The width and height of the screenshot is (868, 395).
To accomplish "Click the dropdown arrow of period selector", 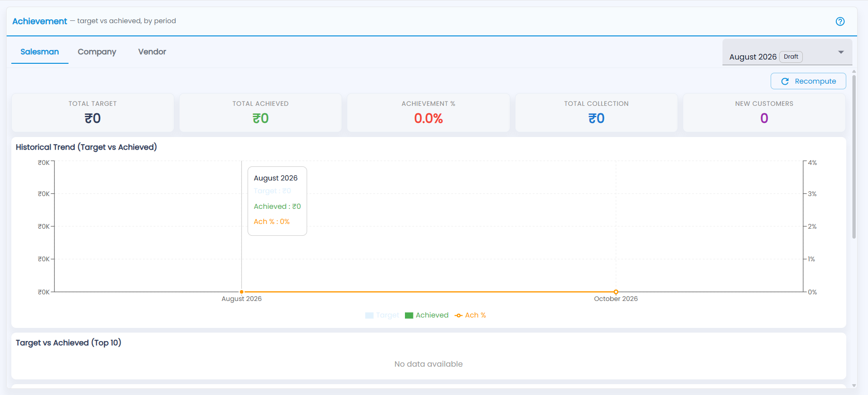I will (841, 52).
